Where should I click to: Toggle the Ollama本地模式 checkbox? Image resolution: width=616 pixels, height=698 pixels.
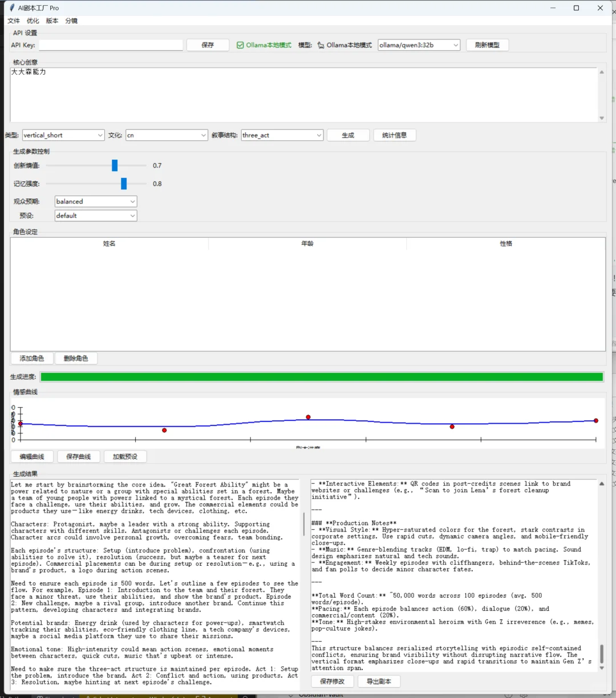(x=240, y=45)
